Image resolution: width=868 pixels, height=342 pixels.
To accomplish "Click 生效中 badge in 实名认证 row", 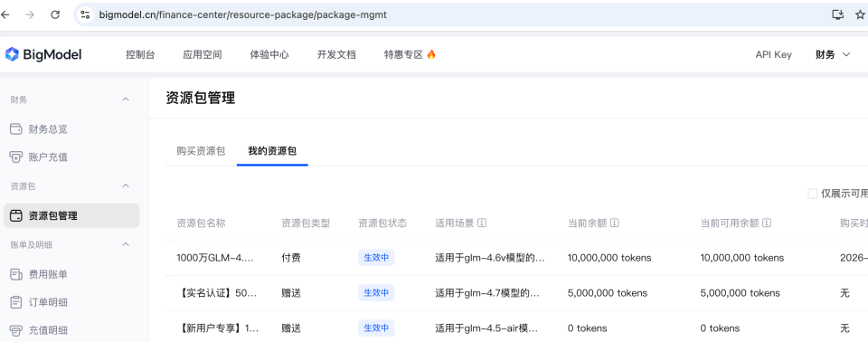I will (376, 293).
